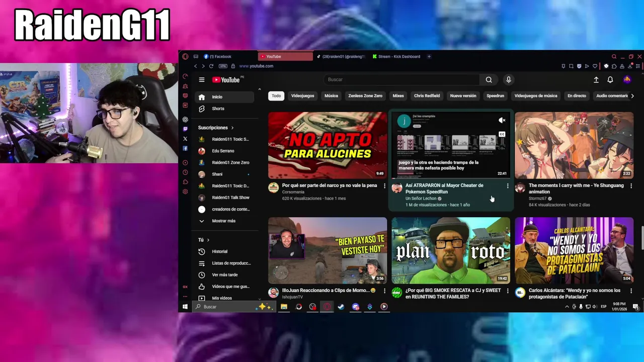Click the YouTube logo
644x362 pixels.
(x=226, y=79)
